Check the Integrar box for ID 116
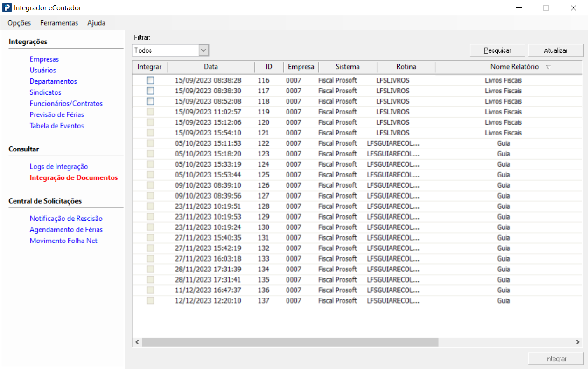The height and width of the screenshot is (369, 588). point(150,80)
